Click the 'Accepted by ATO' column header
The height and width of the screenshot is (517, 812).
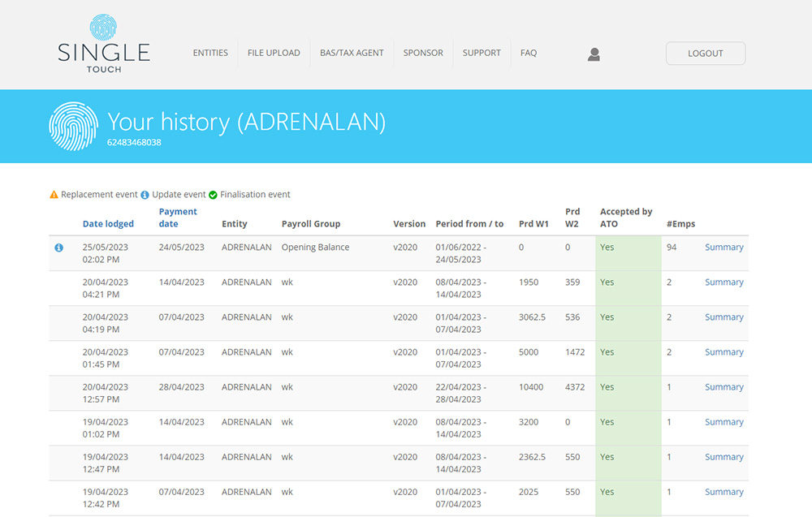[626, 218]
